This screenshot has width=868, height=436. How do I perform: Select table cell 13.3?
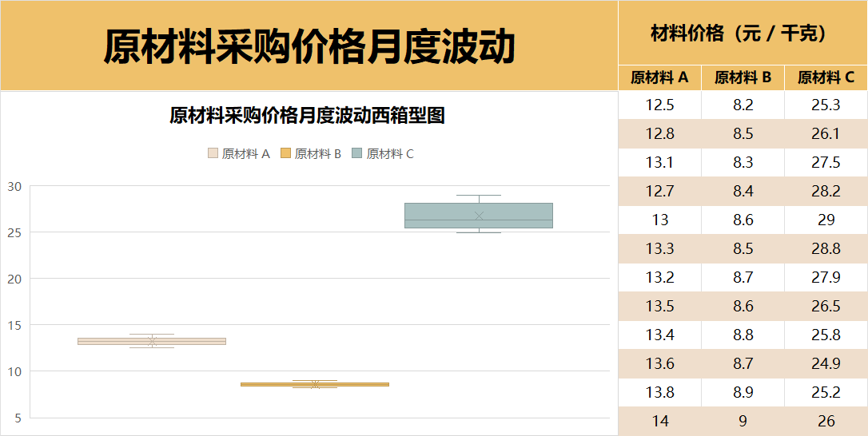click(x=660, y=249)
